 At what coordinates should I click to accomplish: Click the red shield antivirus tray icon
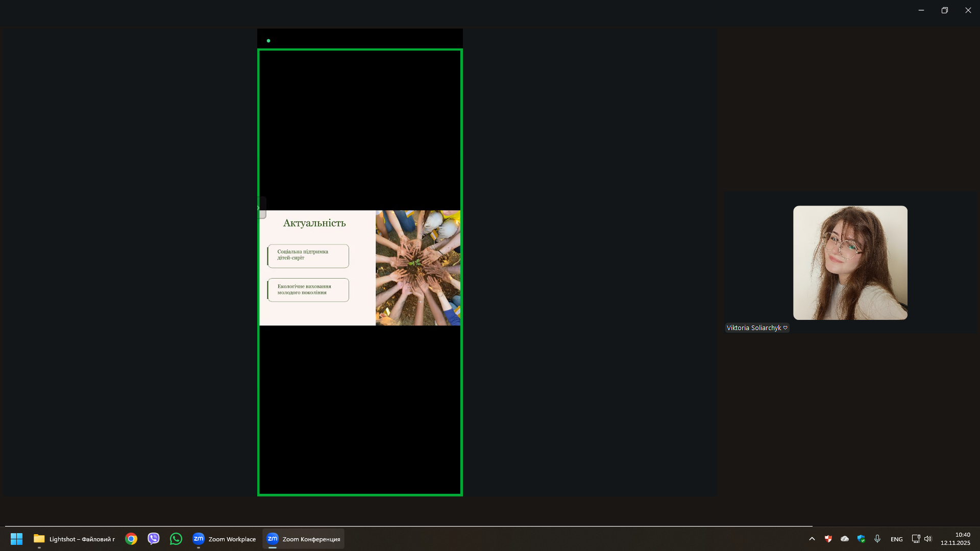tap(828, 539)
